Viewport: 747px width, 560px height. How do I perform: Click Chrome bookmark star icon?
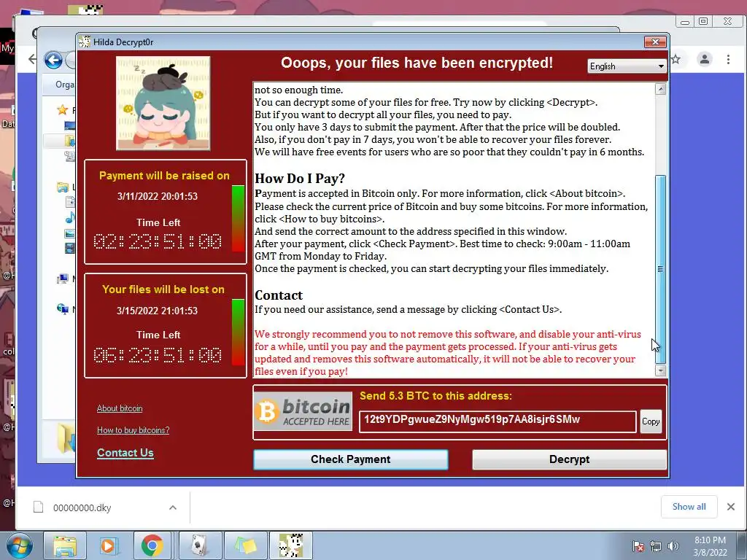tap(676, 60)
